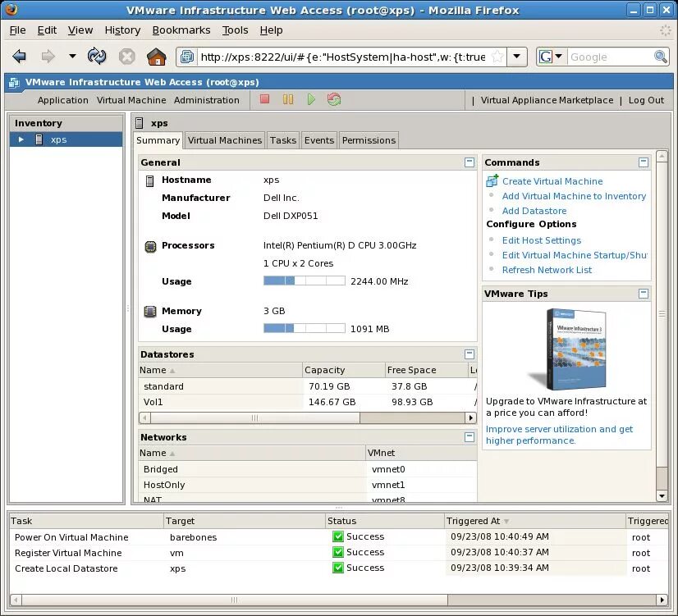
Task: Open the Google search engine dropdown
Action: point(551,57)
